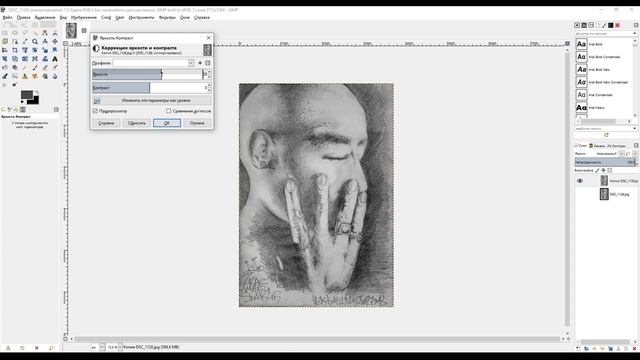
Task: Switch to the Каналы tab
Action: (x=597, y=146)
